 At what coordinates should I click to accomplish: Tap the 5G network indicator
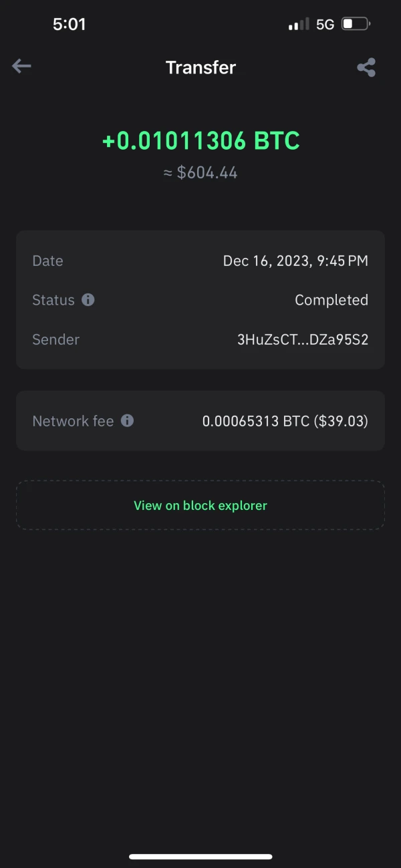pyautogui.click(x=325, y=25)
